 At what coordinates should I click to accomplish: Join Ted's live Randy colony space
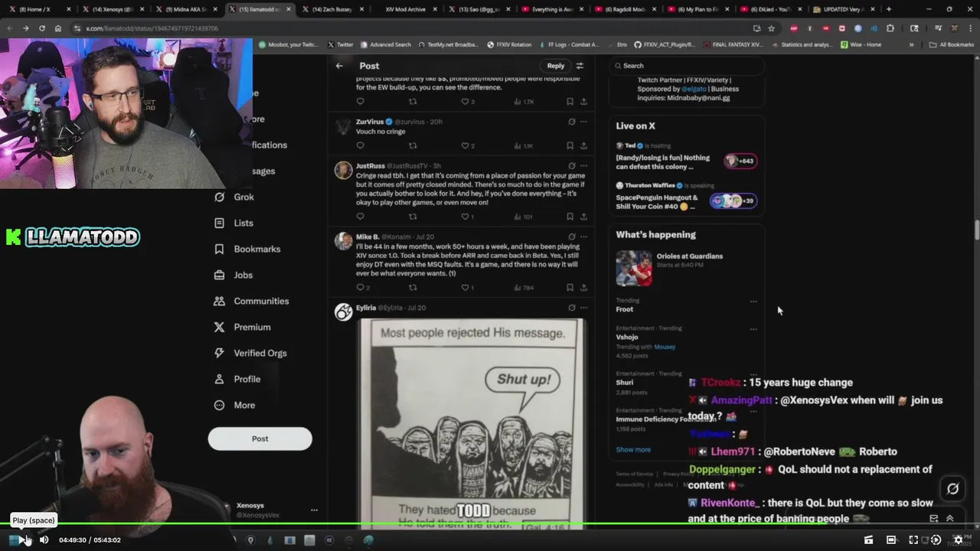point(686,157)
